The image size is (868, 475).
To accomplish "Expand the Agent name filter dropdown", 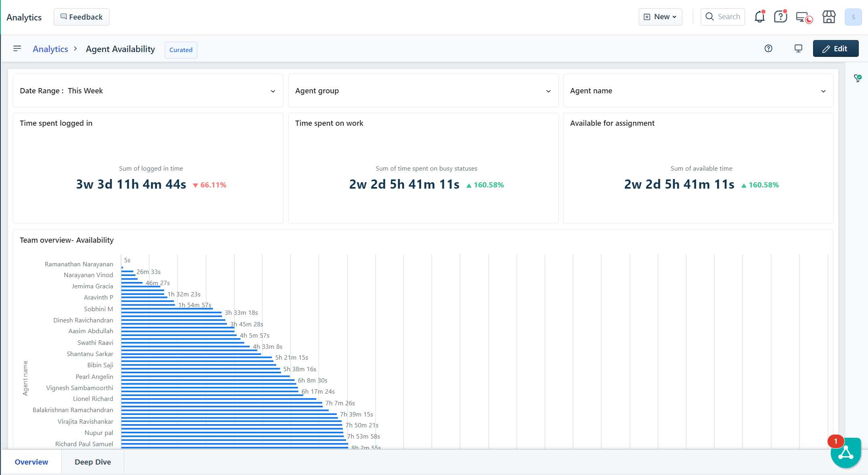I will click(698, 91).
